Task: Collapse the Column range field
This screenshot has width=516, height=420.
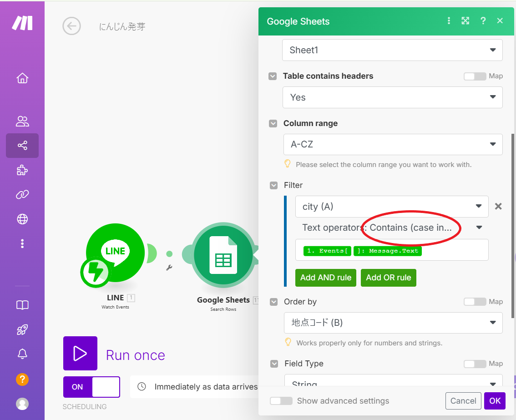Action: (x=273, y=123)
